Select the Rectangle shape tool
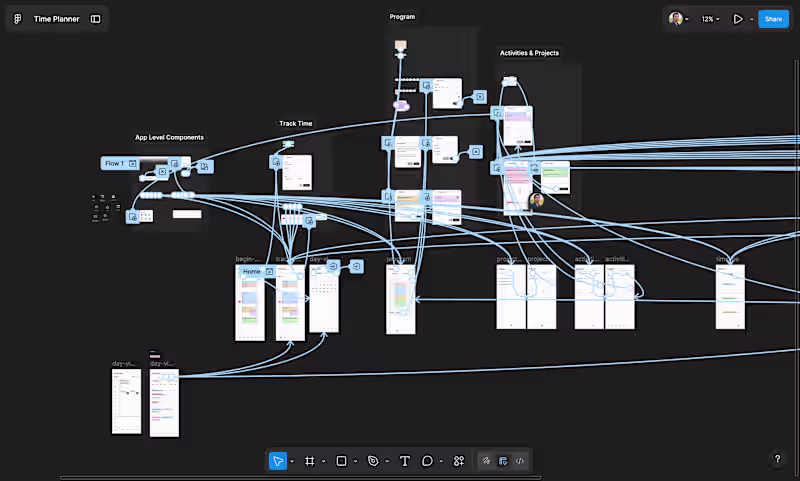The image size is (800, 481). [341, 461]
